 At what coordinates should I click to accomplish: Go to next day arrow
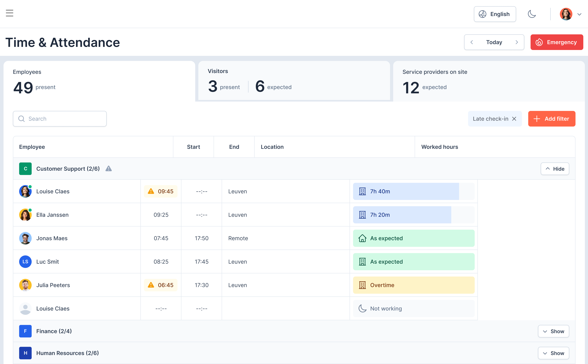(517, 42)
